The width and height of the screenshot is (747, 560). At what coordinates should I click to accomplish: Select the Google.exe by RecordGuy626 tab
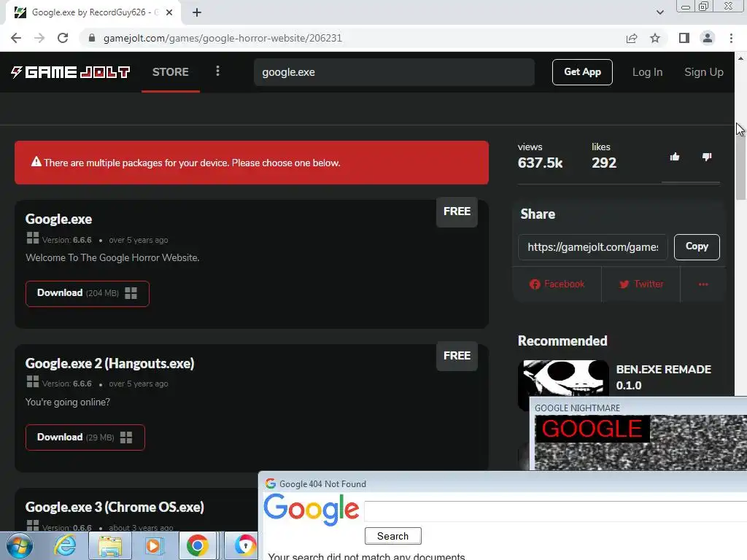(93, 13)
